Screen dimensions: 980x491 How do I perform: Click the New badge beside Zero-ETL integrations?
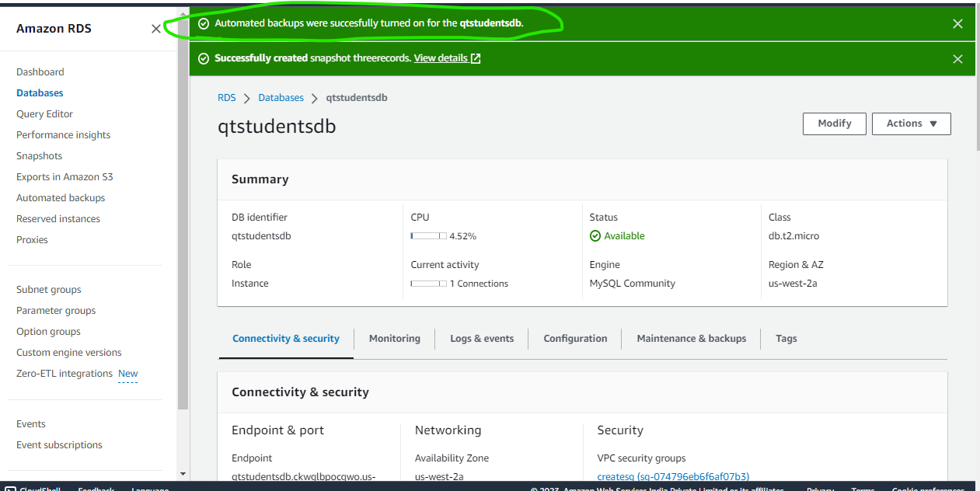(x=127, y=374)
